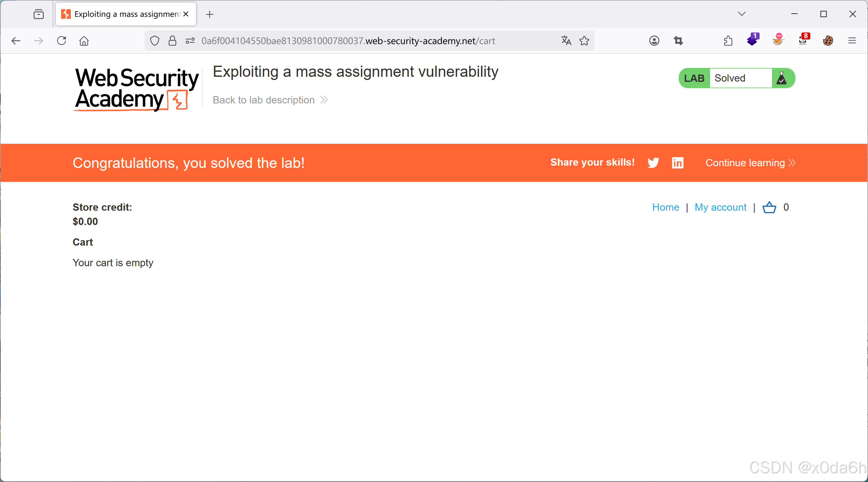
Task: Bookmark this page with star icon
Action: (x=584, y=41)
